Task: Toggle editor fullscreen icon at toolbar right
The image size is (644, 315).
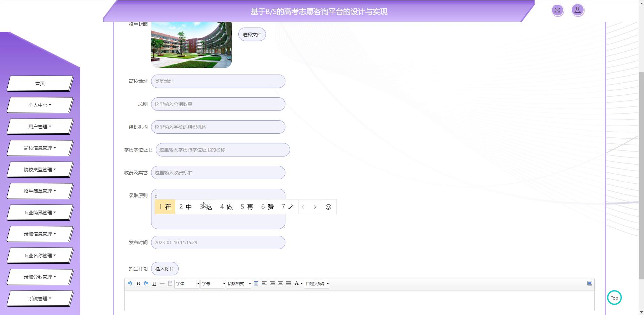Action: [589, 283]
